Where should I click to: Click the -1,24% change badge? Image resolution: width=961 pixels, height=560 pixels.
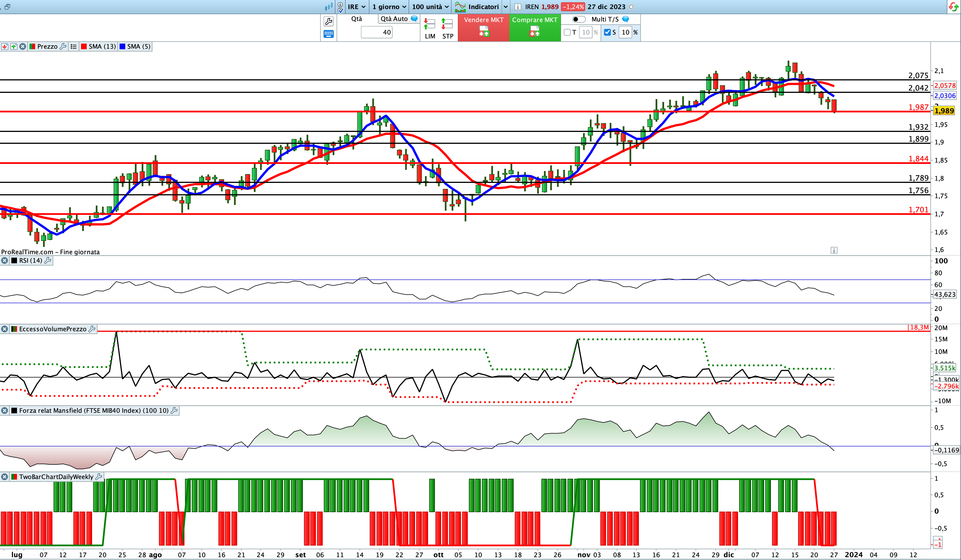573,7
